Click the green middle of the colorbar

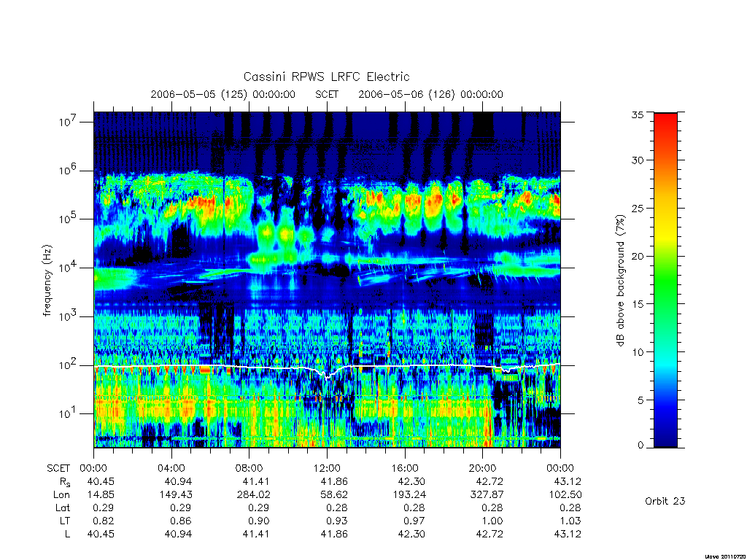click(x=665, y=281)
